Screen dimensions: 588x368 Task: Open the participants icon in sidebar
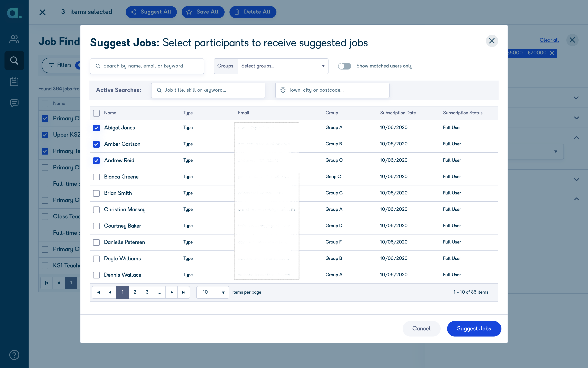coord(14,39)
